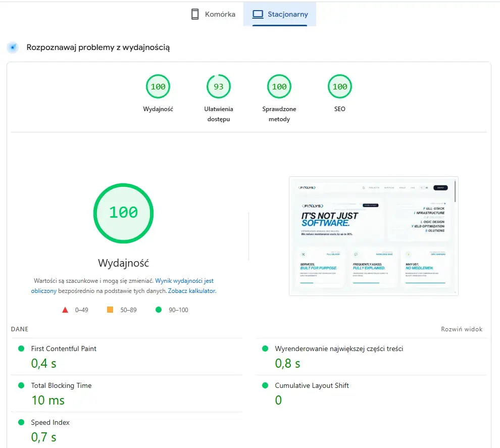Click the '0,7 s' metric value
Viewport: 500px width, 448px height.
(43, 437)
